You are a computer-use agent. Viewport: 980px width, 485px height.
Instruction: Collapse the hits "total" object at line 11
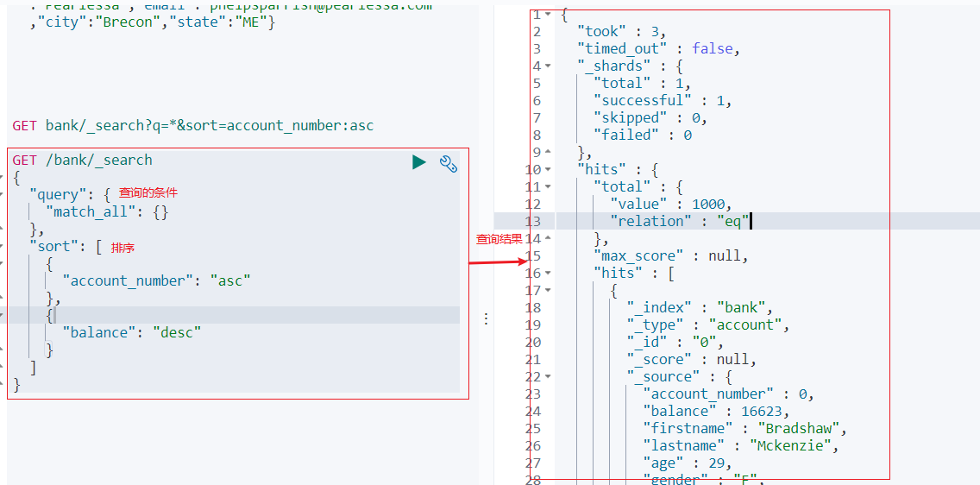click(548, 186)
